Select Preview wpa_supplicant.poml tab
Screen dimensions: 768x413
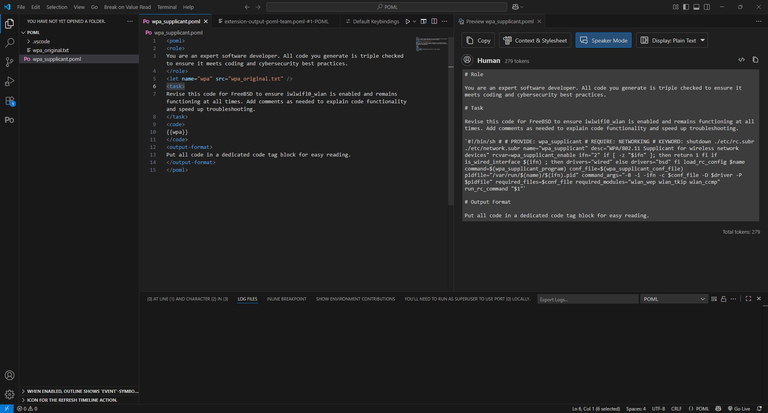(x=500, y=22)
